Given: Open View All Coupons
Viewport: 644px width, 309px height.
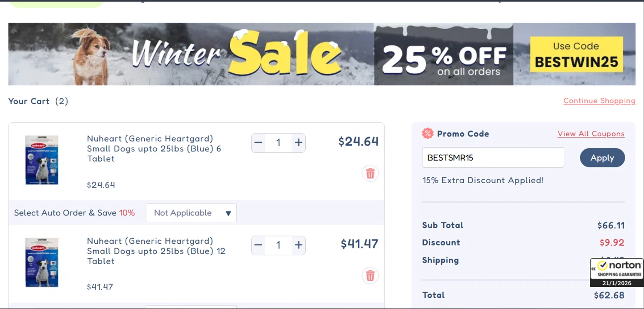Looking at the screenshot, I should 591,134.
